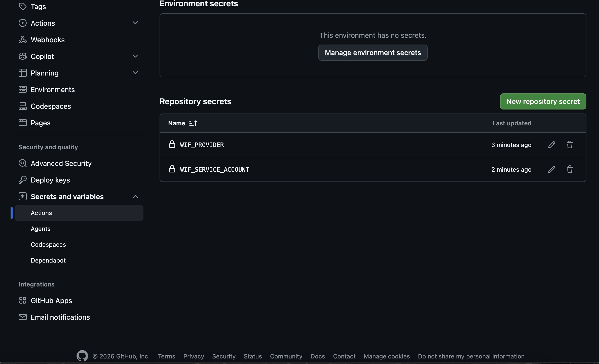Edit the WIF_PROVIDER secret pencil icon
Viewport: 599px width, 364px height.
[551, 145]
